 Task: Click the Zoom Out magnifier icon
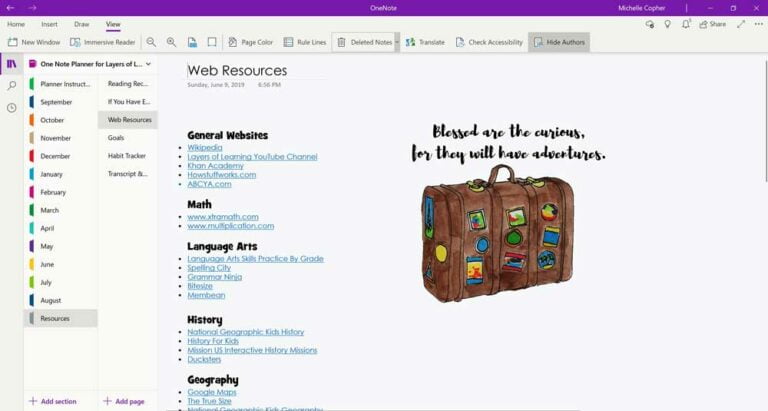pyautogui.click(x=151, y=42)
